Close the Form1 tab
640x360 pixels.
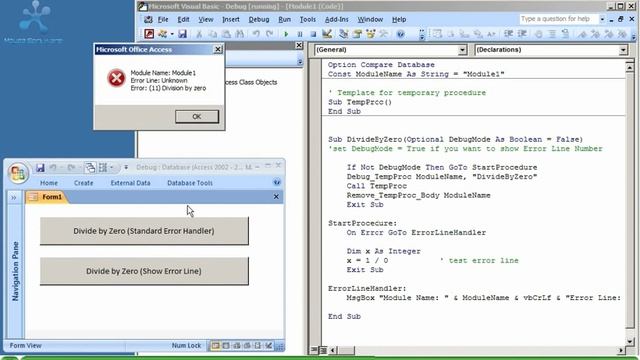click(276, 197)
